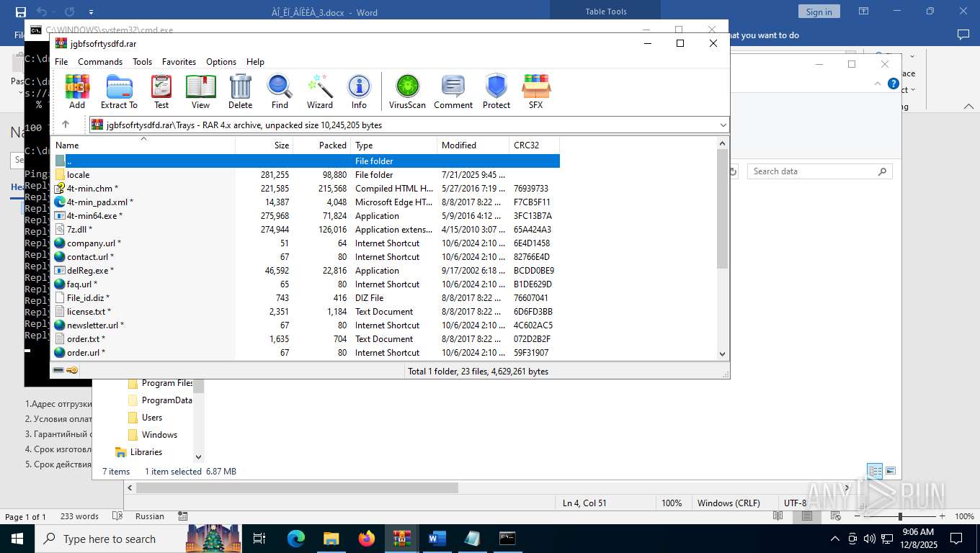Select newsletter.url shortcut
Viewport: 980px width, 553px height.
point(306,325)
